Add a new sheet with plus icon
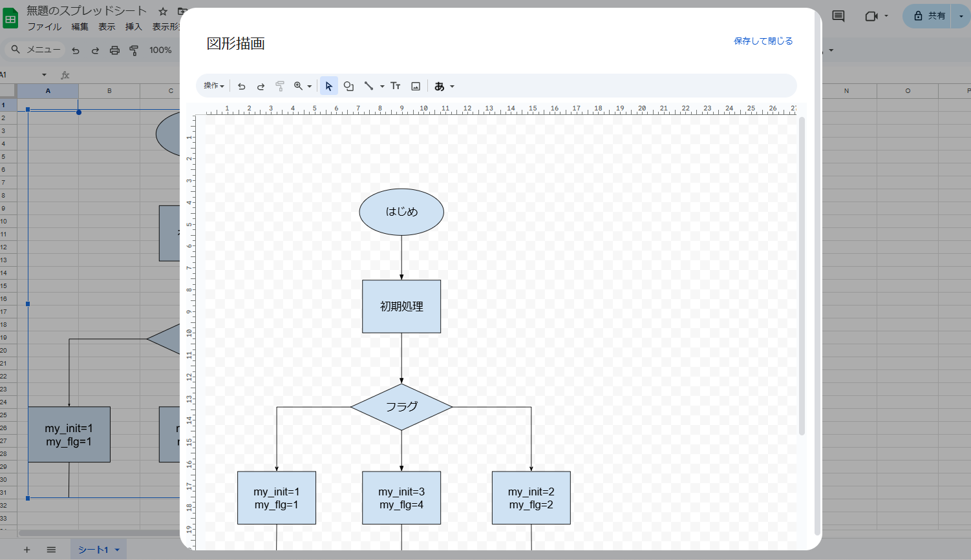971x560 pixels. click(27, 550)
